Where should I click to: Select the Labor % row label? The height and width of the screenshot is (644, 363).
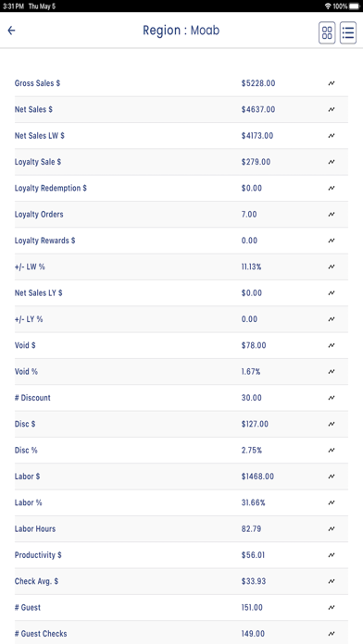[29, 502]
